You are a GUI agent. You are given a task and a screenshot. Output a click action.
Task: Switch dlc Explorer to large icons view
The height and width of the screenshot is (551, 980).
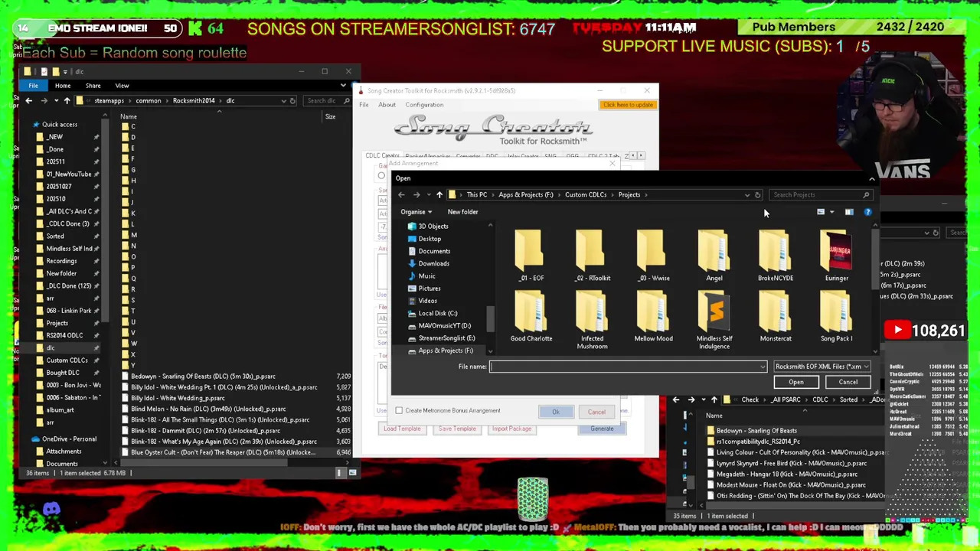point(352,473)
